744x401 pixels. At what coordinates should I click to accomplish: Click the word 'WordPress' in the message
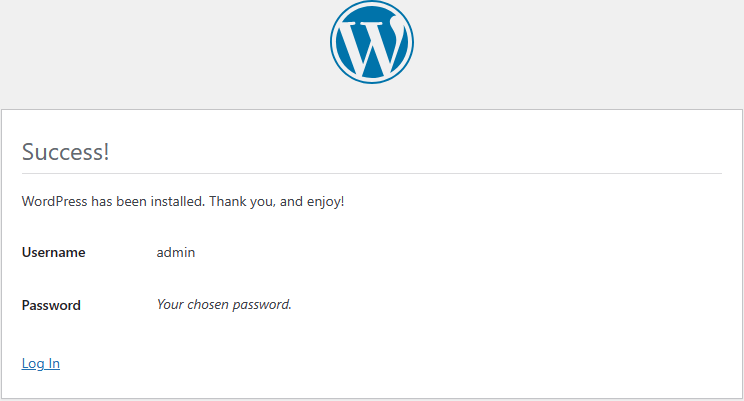(x=55, y=201)
